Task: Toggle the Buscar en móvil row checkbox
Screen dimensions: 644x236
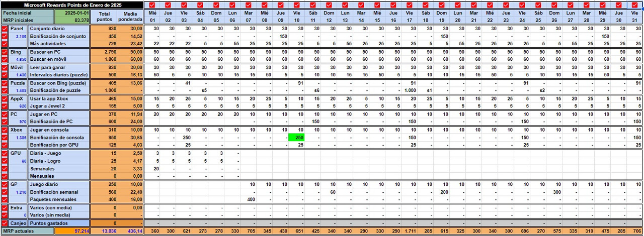Action: coord(5,59)
